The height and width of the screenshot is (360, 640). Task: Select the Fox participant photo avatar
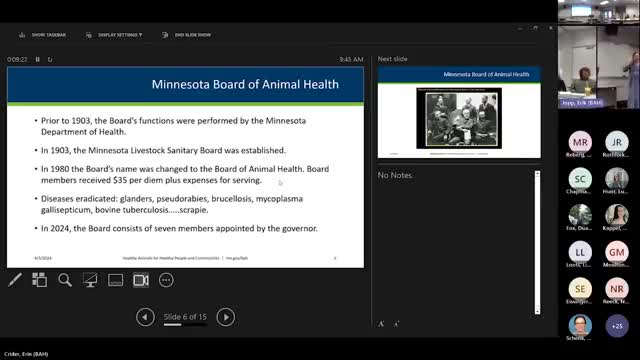click(580, 215)
